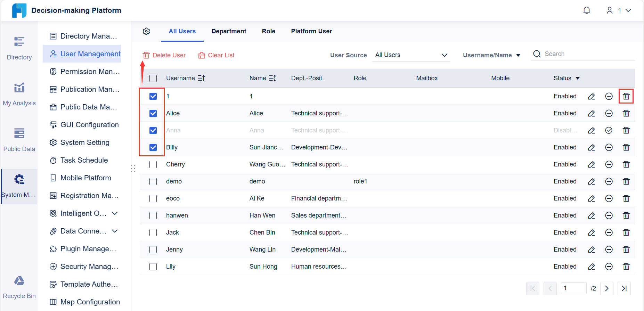Expand the Username/Name search type dropdown
The image size is (644, 311).
tap(491, 55)
